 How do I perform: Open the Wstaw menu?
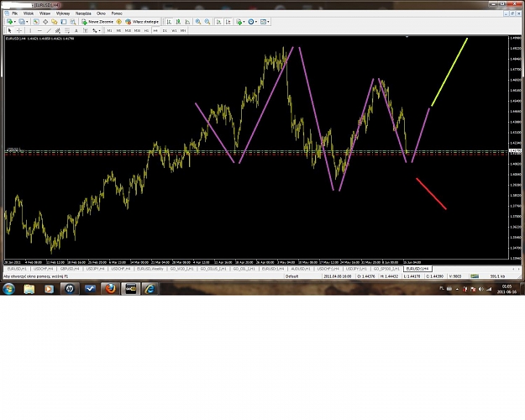pos(45,13)
